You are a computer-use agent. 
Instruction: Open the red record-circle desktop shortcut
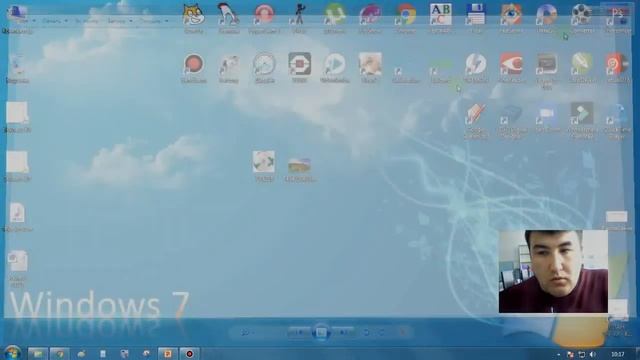click(x=193, y=64)
